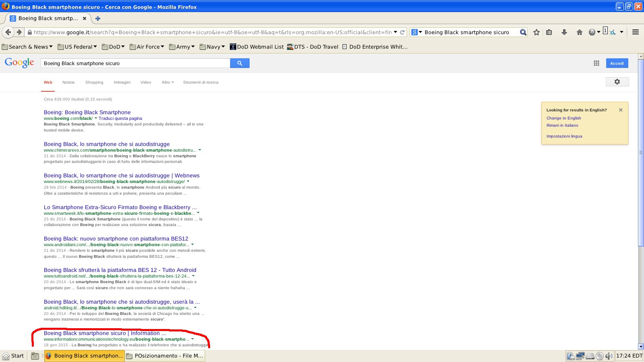Image resolution: width=644 pixels, height=362 pixels.
Task: Open DoD Enterprise Whit... bookmark
Action: click(x=375, y=47)
